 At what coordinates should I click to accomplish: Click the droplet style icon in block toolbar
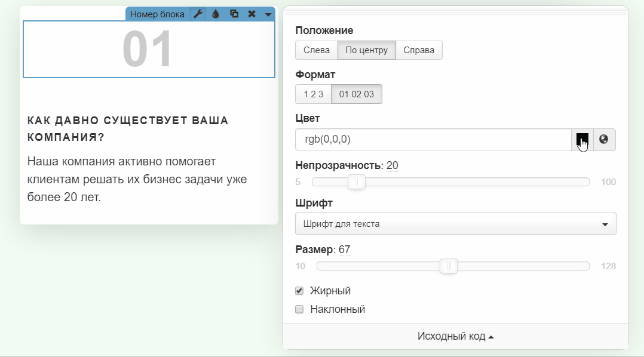[216, 14]
